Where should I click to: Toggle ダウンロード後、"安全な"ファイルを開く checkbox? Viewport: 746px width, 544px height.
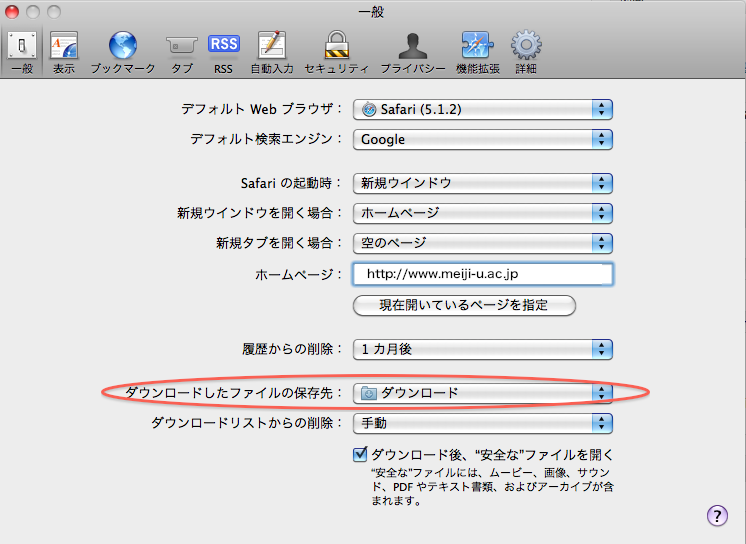pos(361,455)
